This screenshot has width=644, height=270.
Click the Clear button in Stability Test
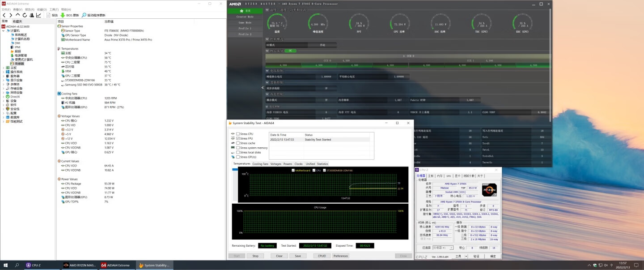(x=279, y=256)
